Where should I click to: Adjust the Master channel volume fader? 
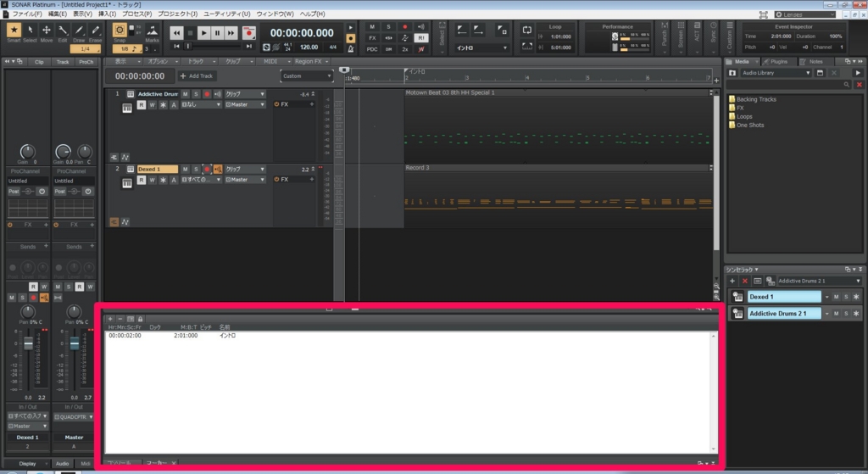(75, 344)
